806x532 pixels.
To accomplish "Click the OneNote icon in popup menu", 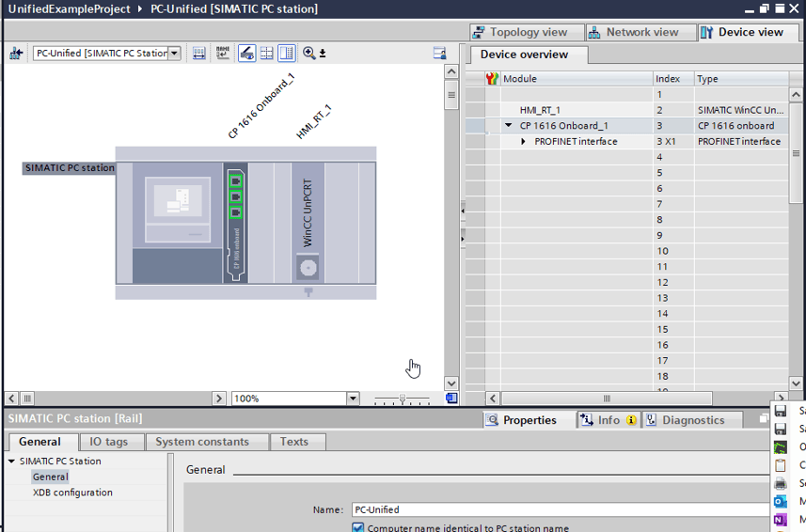I will pyautogui.click(x=781, y=520).
